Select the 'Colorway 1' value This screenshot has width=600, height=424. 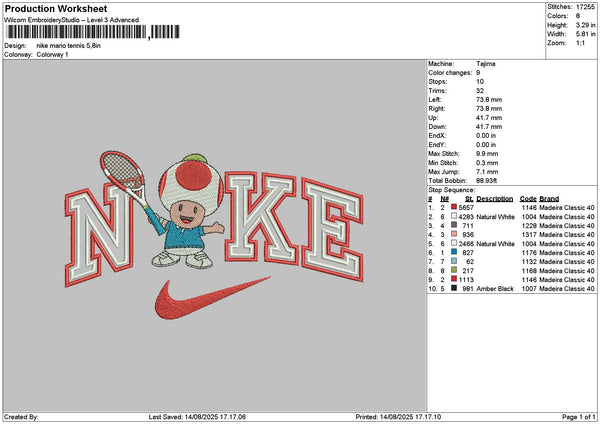point(52,55)
